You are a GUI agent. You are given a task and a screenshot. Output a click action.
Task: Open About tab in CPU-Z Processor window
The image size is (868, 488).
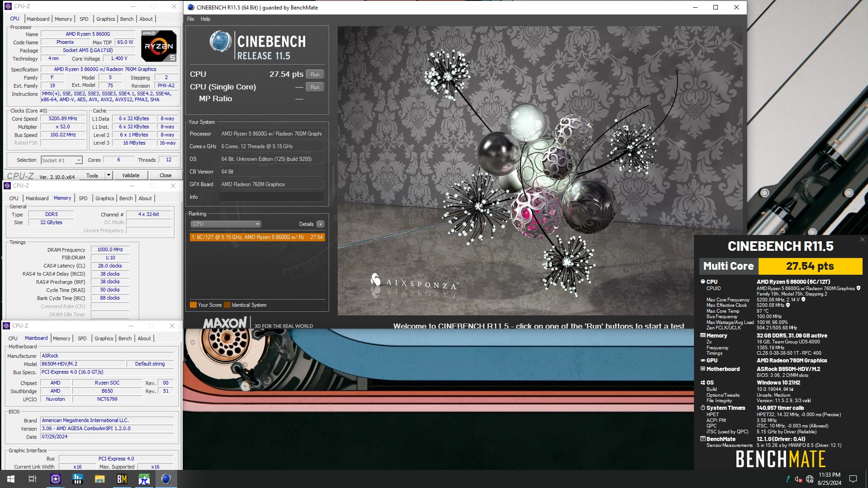point(146,19)
